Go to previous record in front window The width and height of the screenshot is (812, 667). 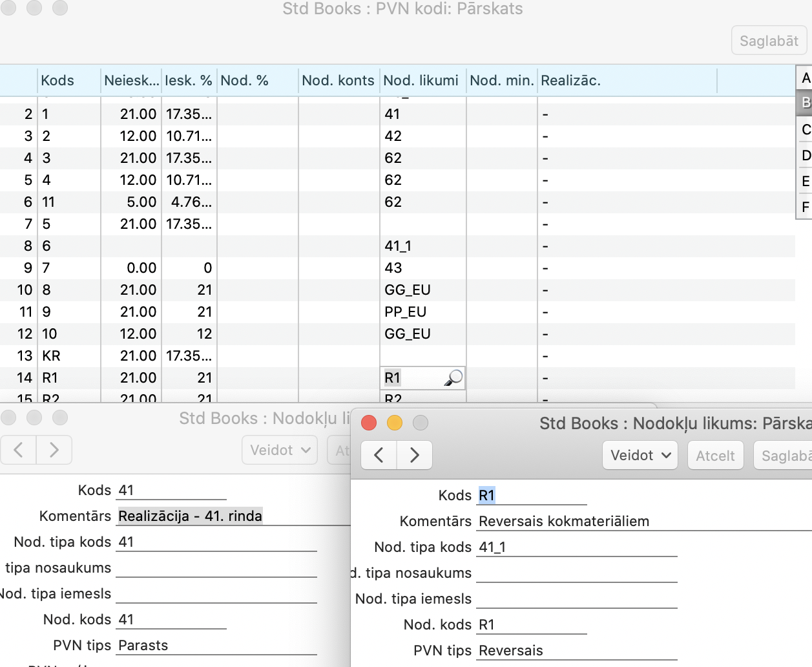coord(379,455)
